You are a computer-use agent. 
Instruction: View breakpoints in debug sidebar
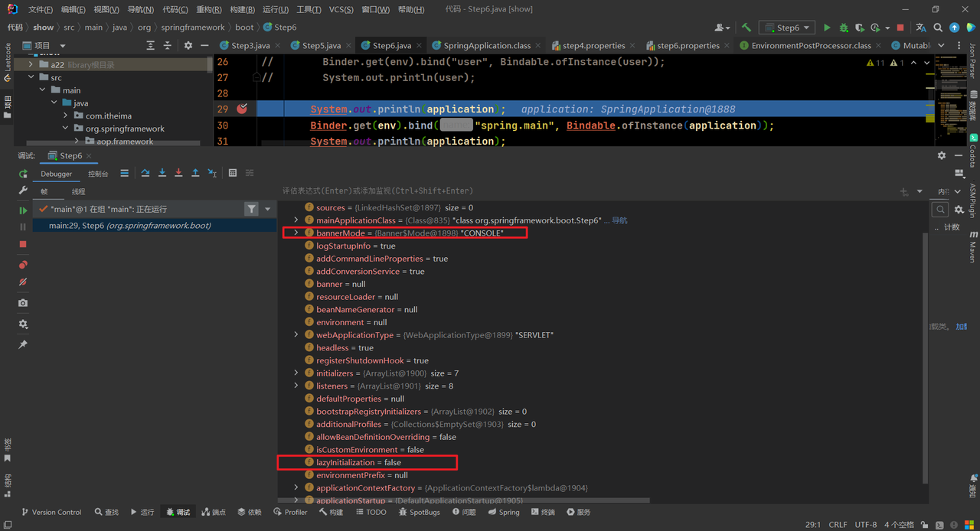pyautogui.click(x=23, y=265)
